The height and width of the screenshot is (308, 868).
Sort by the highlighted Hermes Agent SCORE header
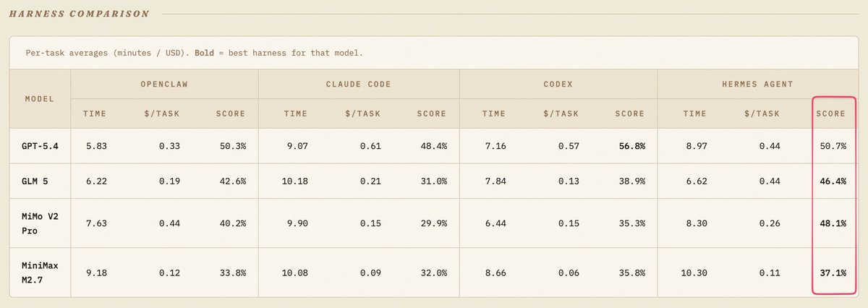pos(830,114)
